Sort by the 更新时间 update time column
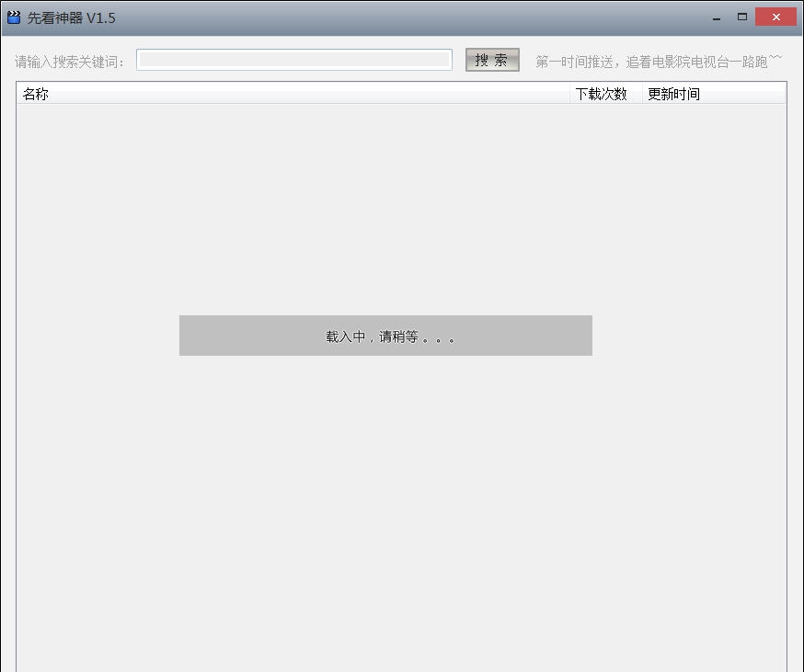Screen dimensions: 804x672 pos(672,93)
